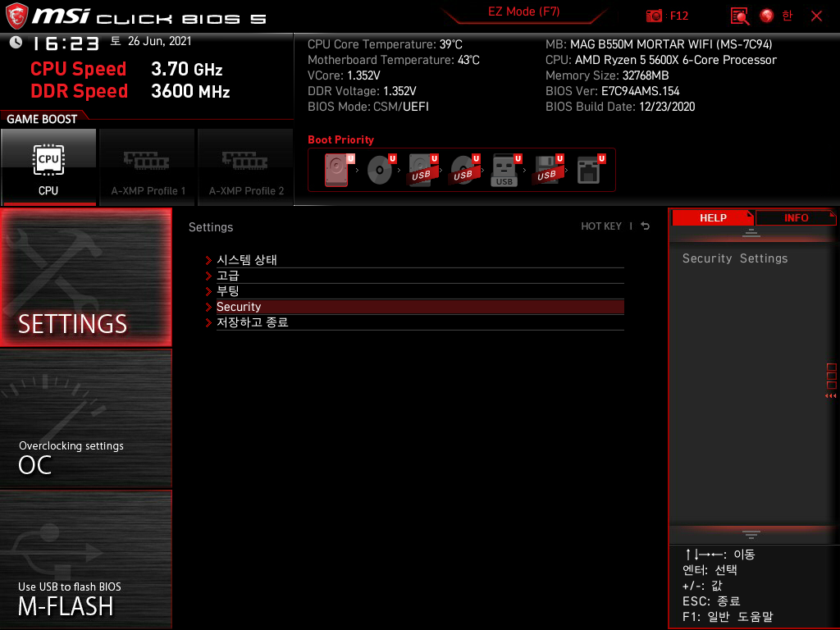Switch to the HELP tab
The height and width of the screenshot is (630, 840).
(x=713, y=217)
